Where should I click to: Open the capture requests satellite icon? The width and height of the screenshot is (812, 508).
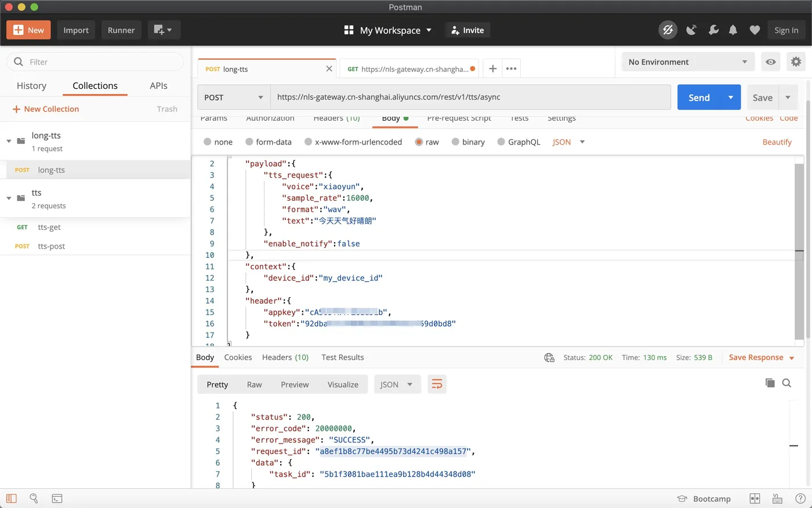click(691, 30)
